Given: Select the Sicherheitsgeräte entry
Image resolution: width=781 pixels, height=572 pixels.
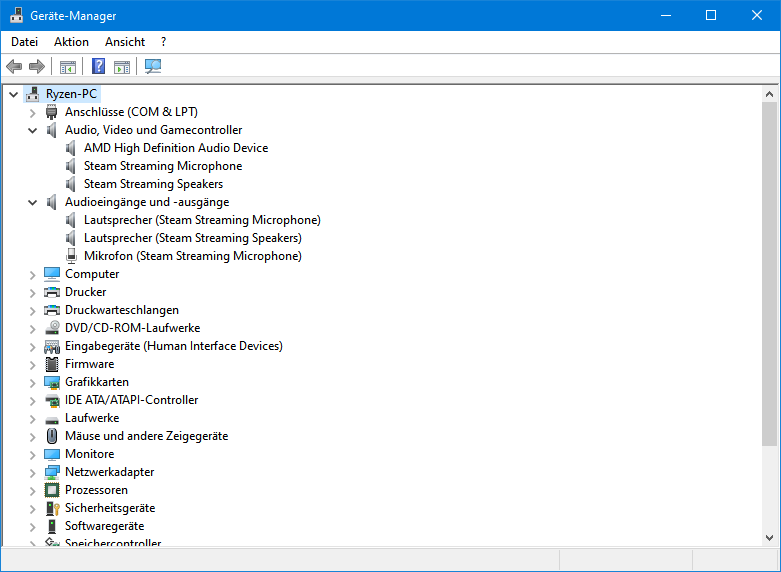Looking at the screenshot, I should coord(110,508).
